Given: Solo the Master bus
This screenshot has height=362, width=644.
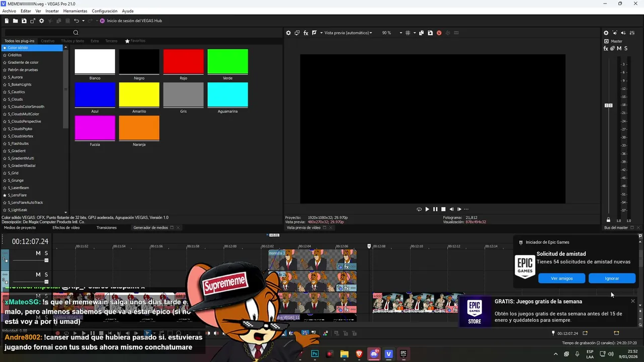Looking at the screenshot, I should tap(626, 48).
